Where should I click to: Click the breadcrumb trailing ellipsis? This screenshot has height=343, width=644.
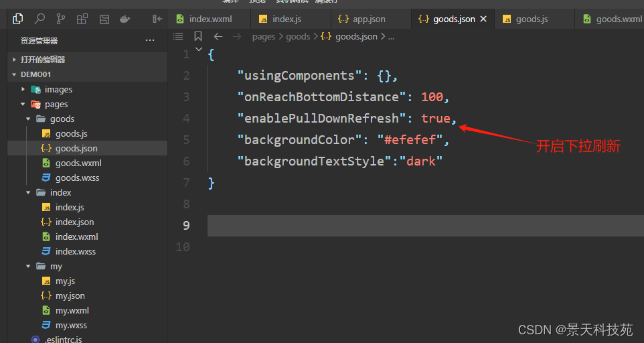tap(391, 38)
